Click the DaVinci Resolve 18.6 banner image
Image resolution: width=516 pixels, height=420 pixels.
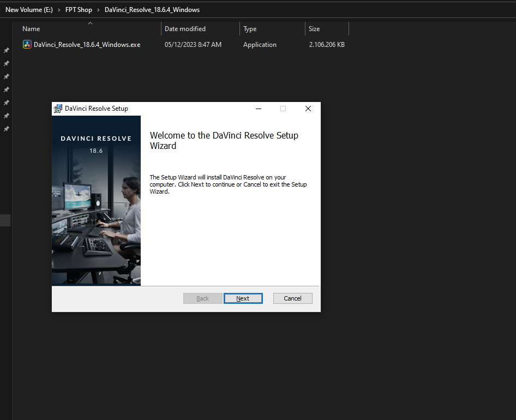click(x=96, y=201)
